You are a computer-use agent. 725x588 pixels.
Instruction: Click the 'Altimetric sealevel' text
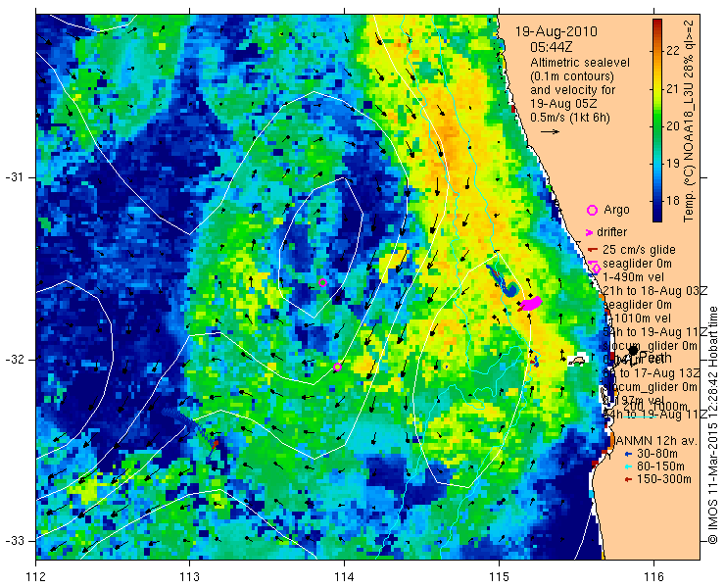(x=580, y=63)
